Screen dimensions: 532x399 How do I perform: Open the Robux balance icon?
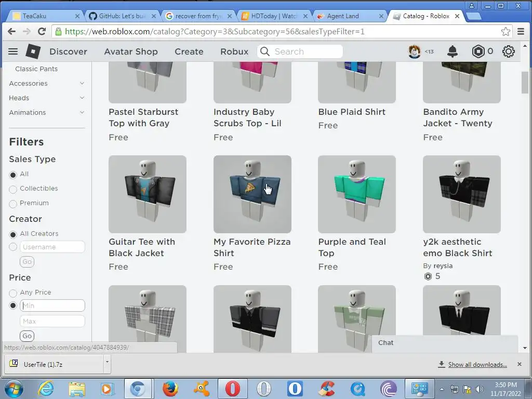478,51
